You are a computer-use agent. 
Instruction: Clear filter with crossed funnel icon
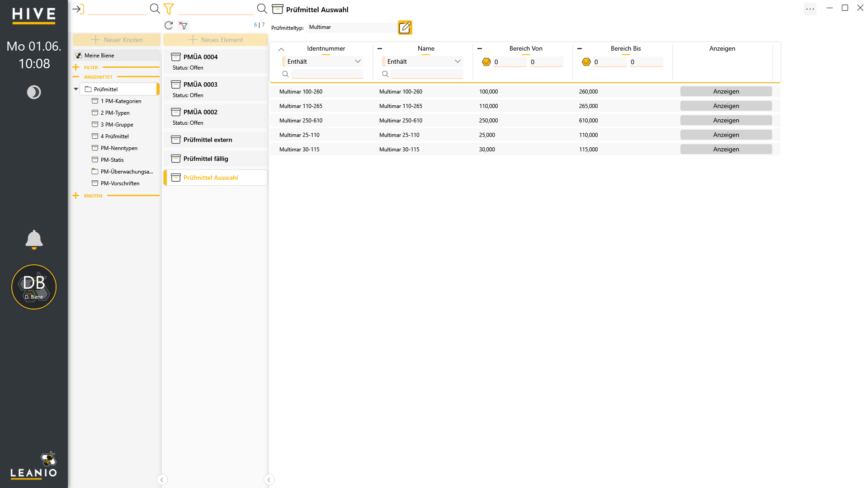pyautogui.click(x=183, y=25)
